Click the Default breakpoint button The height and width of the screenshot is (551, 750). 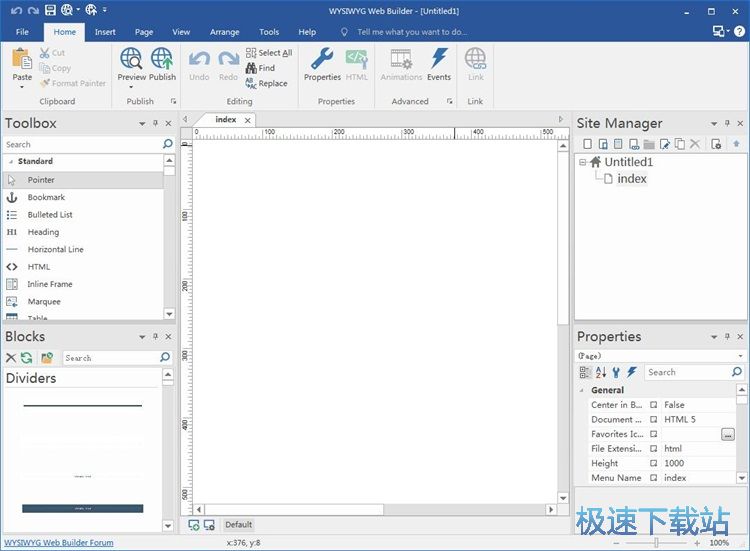click(238, 524)
